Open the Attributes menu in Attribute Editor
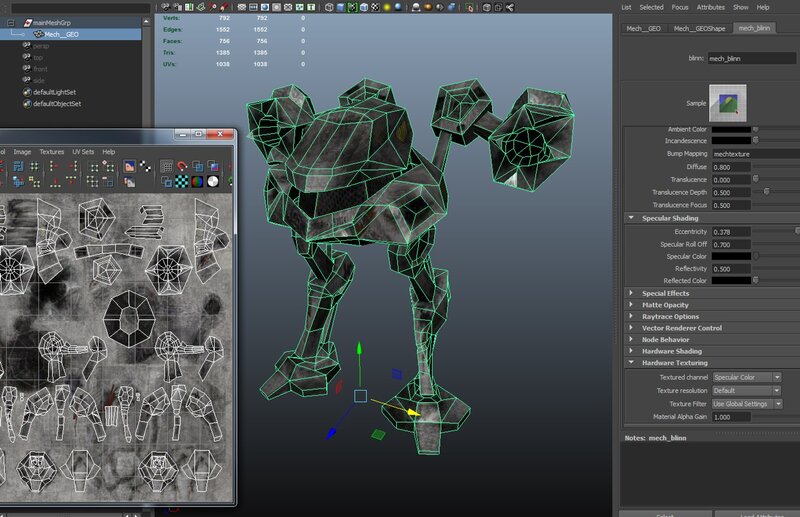Viewport: 800px width, 517px height. pyautogui.click(x=710, y=7)
